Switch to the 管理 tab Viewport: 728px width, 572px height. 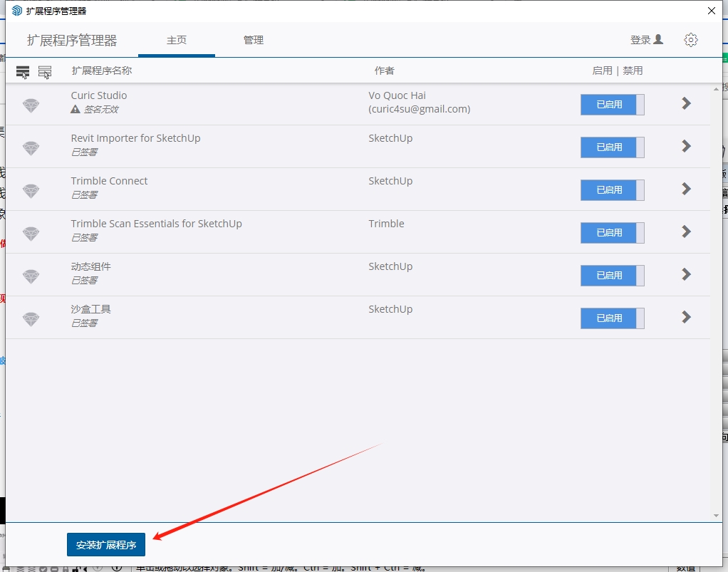[x=254, y=41]
